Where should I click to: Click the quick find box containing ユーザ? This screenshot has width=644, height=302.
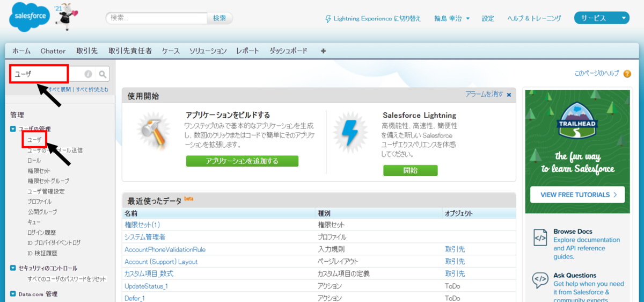47,74
